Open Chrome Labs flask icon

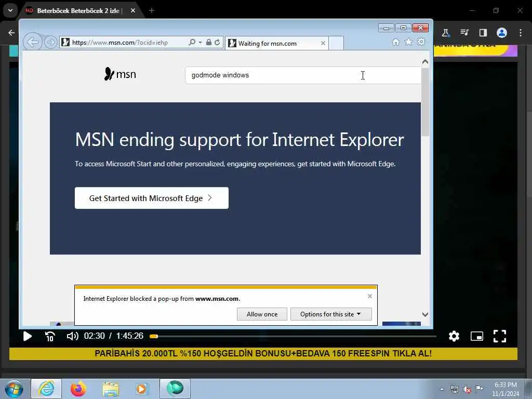445,33
